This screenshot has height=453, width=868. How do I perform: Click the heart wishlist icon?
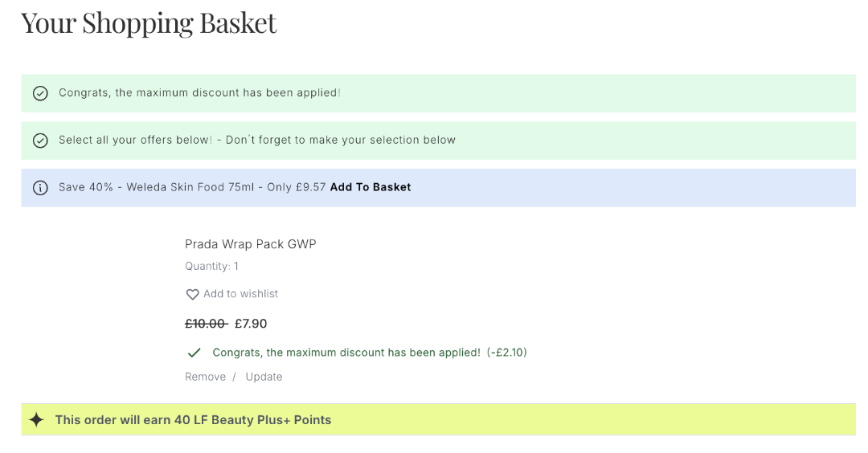(x=192, y=295)
